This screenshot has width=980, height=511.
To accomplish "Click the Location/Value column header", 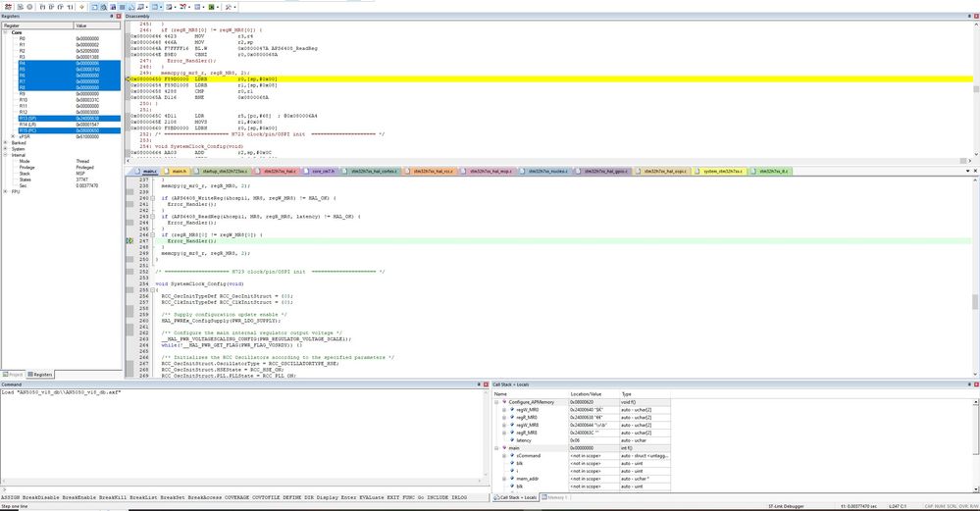I will (593, 394).
